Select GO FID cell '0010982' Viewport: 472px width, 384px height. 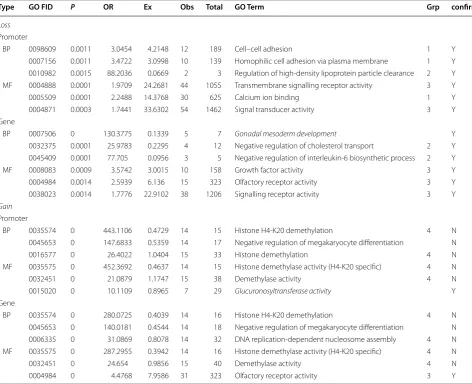point(42,73)
